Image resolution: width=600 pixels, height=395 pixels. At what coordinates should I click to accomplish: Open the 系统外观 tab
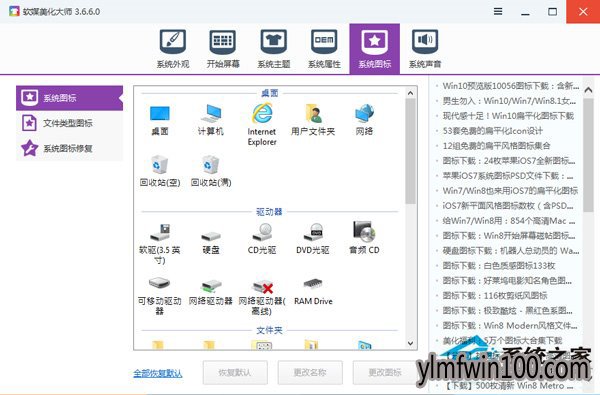[x=173, y=49]
